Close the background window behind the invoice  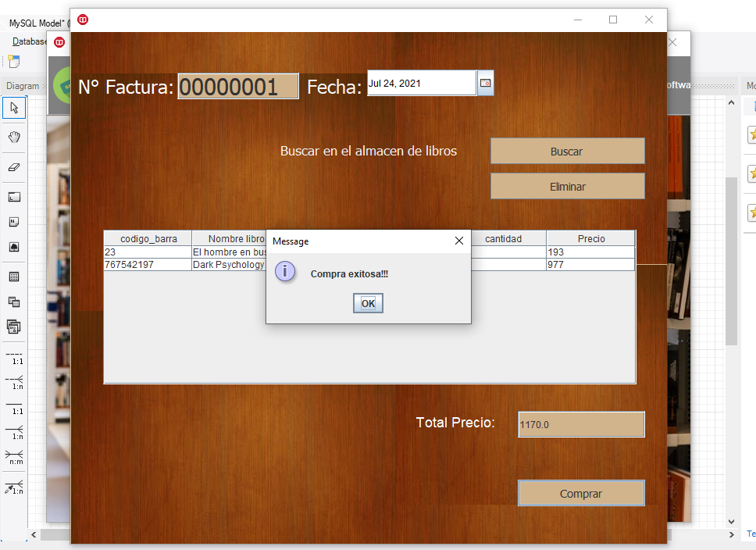coord(672,42)
